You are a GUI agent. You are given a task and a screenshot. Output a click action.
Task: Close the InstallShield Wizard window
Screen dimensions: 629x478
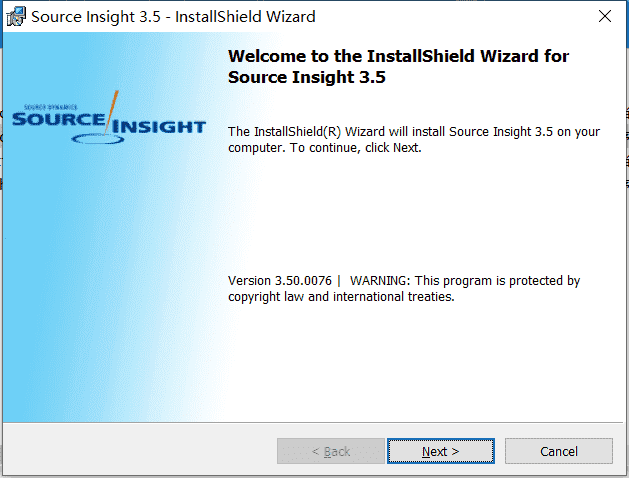(605, 16)
